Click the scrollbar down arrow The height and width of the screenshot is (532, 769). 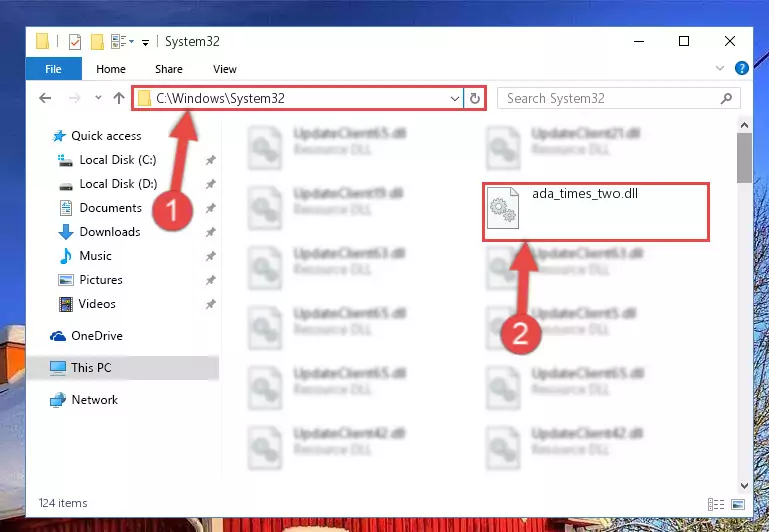(744, 486)
